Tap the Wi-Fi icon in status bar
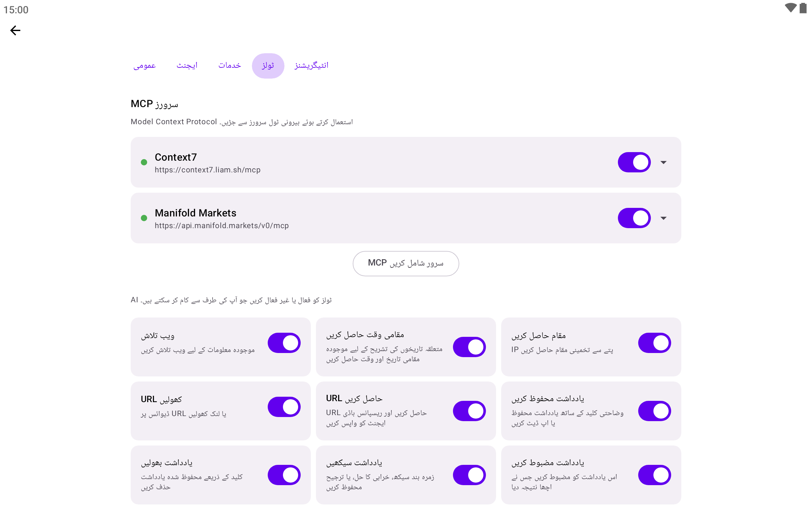This screenshot has width=812, height=507. point(790,8)
